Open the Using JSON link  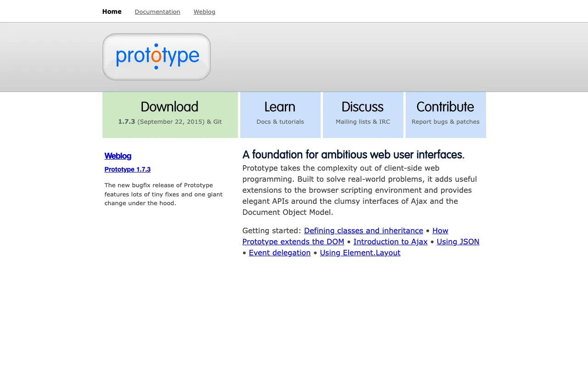coord(458,241)
